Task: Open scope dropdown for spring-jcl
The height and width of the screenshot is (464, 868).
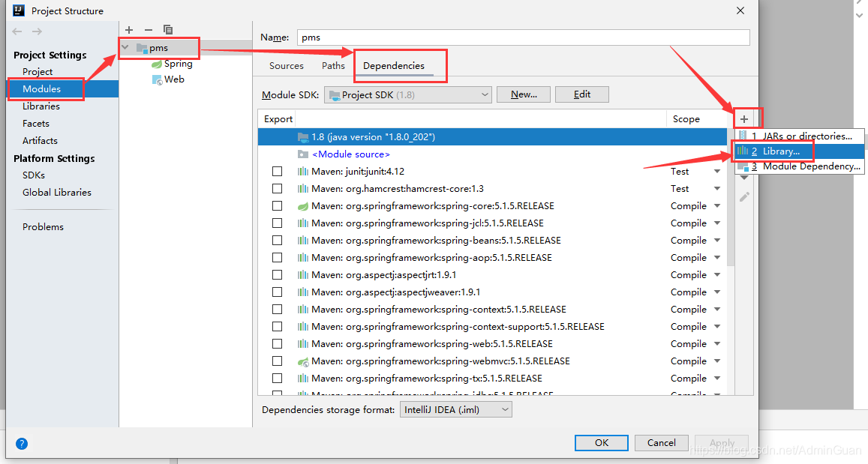Action: point(717,223)
